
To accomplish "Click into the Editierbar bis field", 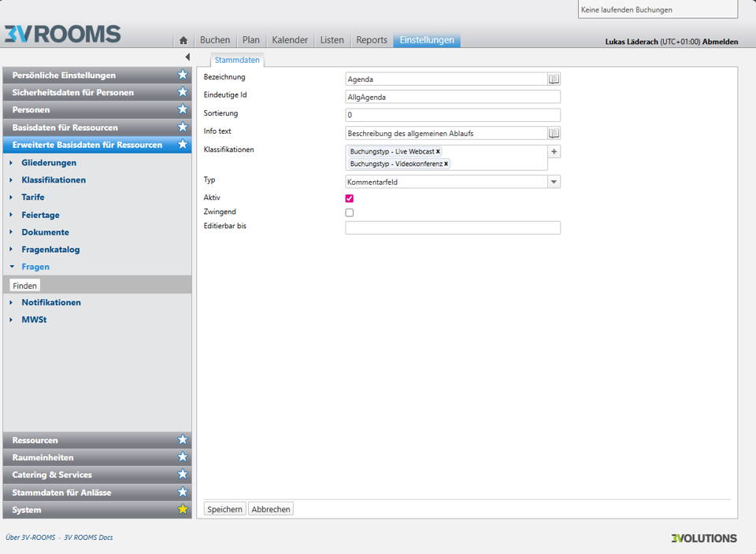I will point(453,227).
